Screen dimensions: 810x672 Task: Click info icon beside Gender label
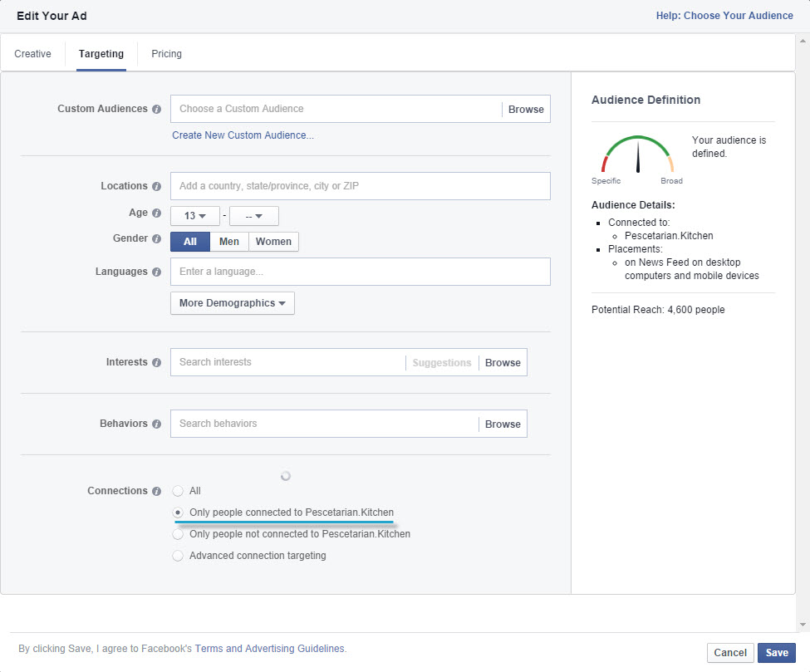pyautogui.click(x=156, y=238)
